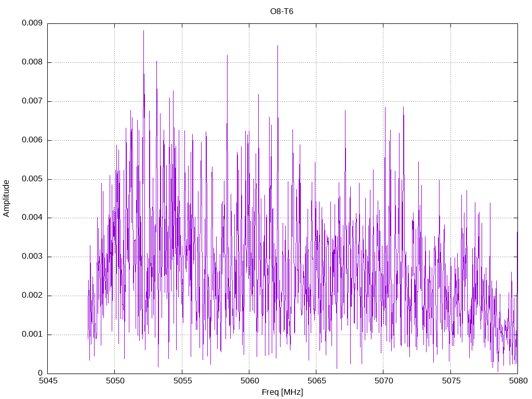Click x-axis tick label 5045

click(48, 381)
